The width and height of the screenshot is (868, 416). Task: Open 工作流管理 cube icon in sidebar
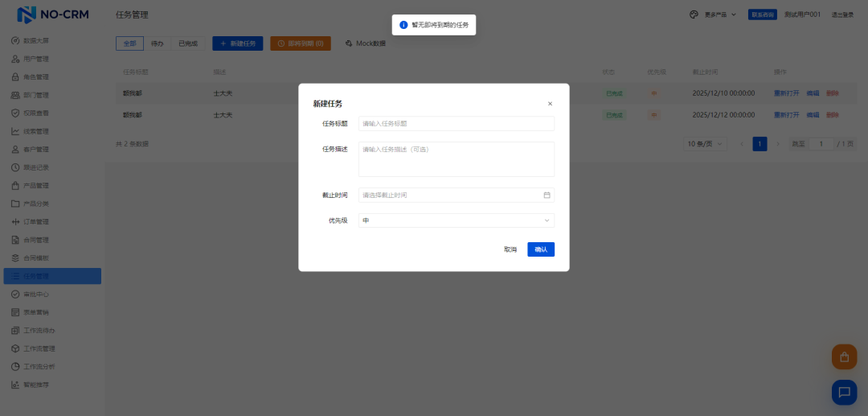(x=15, y=348)
